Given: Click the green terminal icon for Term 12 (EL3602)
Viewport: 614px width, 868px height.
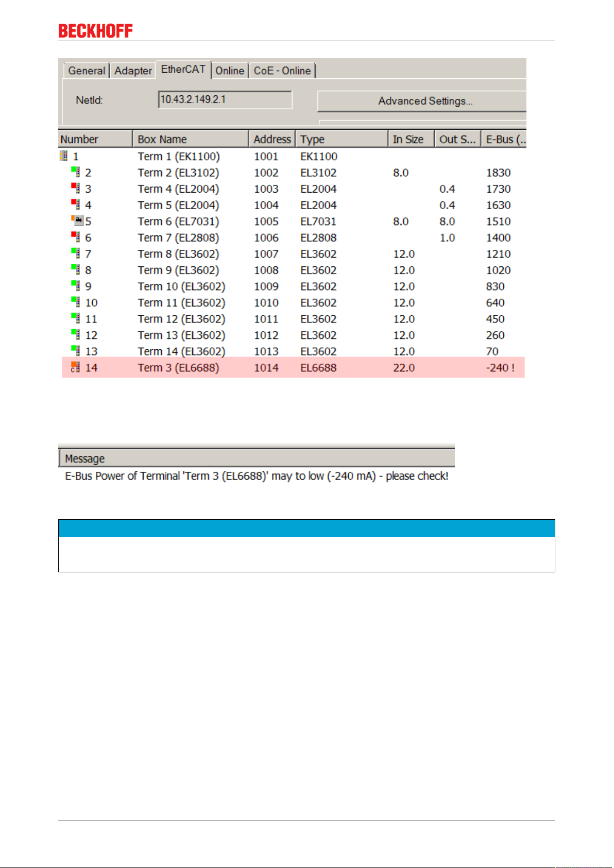Looking at the screenshot, I should point(76,318).
